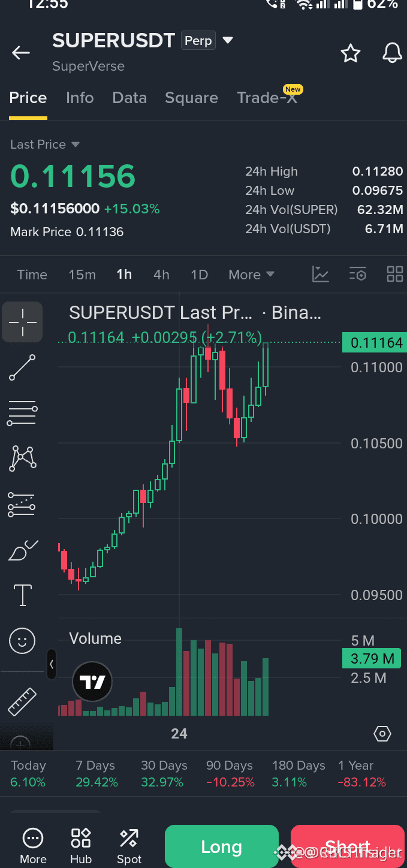Select the 15m interval
This screenshot has width=407, height=868.
click(82, 275)
